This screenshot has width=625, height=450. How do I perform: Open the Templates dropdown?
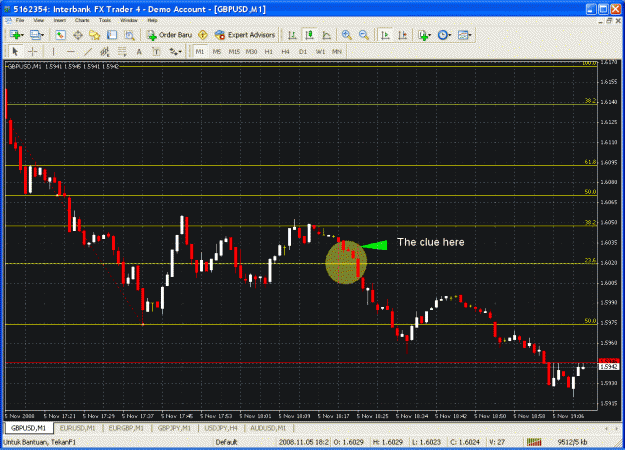pyautogui.click(x=464, y=35)
